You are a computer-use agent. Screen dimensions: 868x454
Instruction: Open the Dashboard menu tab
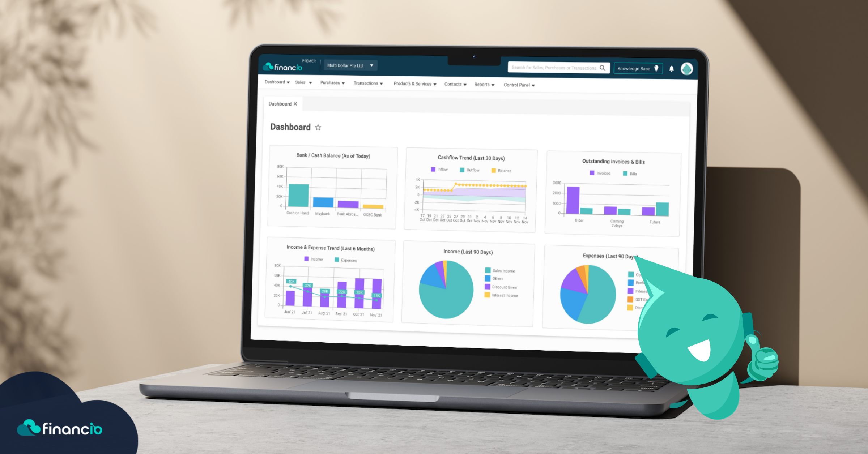(278, 84)
